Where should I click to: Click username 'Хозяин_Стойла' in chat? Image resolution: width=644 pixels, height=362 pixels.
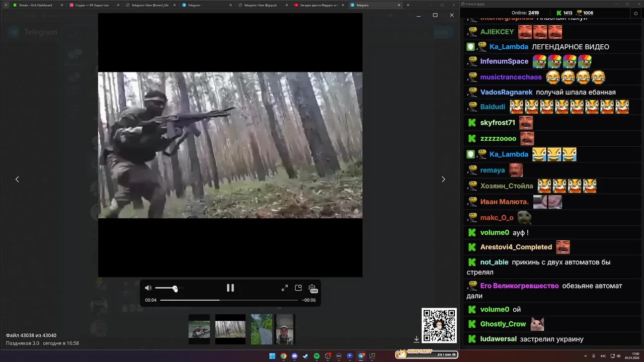507,186
